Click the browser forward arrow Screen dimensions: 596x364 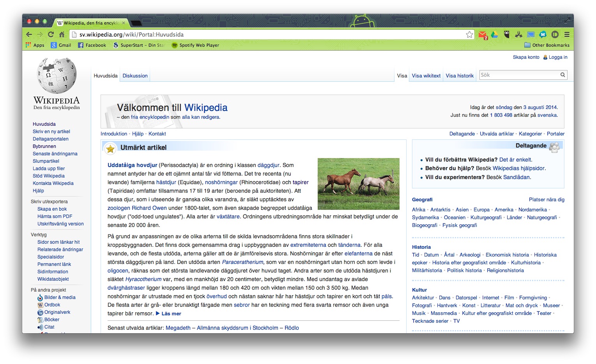coord(40,35)
